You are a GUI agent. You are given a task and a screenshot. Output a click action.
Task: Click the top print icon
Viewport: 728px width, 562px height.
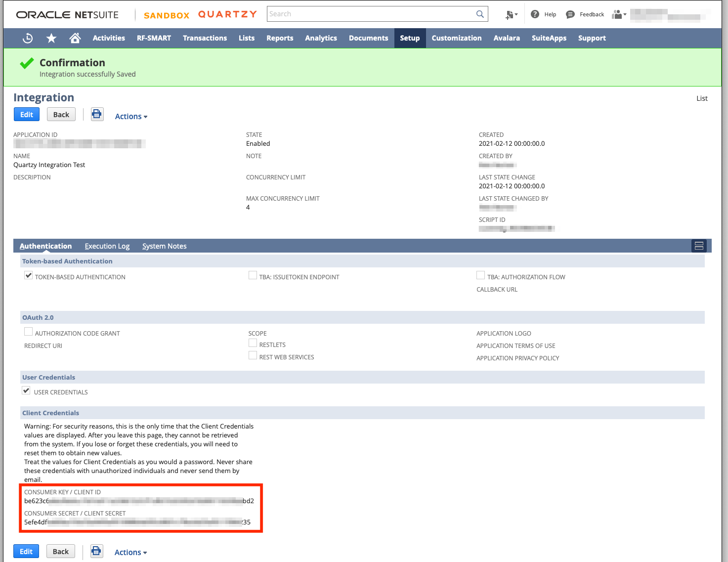[x=97, y=114]
